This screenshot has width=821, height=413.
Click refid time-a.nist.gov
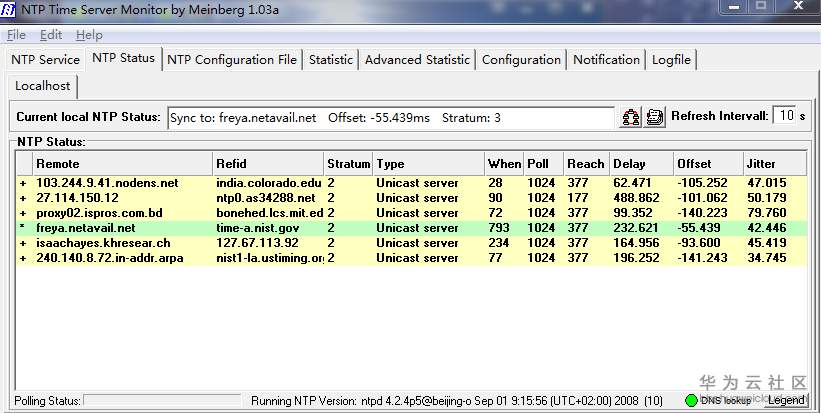tap(258, 228)
